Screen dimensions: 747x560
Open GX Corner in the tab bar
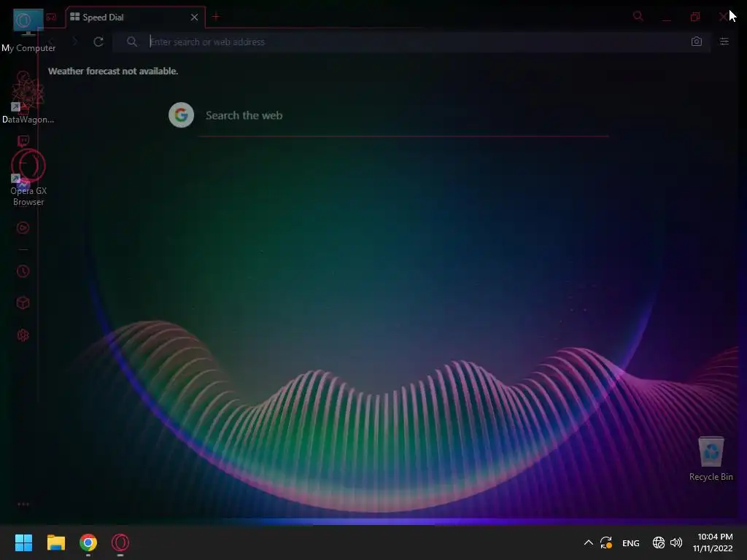51,17
